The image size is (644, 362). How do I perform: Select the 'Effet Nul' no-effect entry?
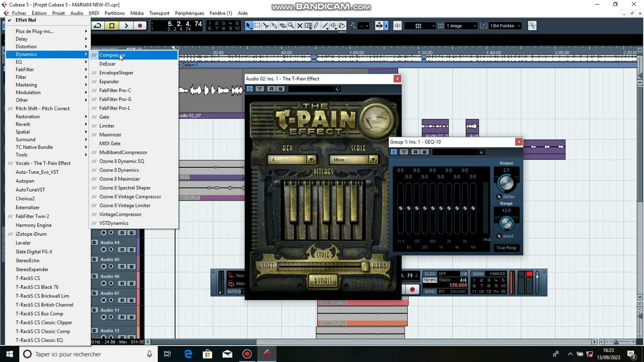48,20
